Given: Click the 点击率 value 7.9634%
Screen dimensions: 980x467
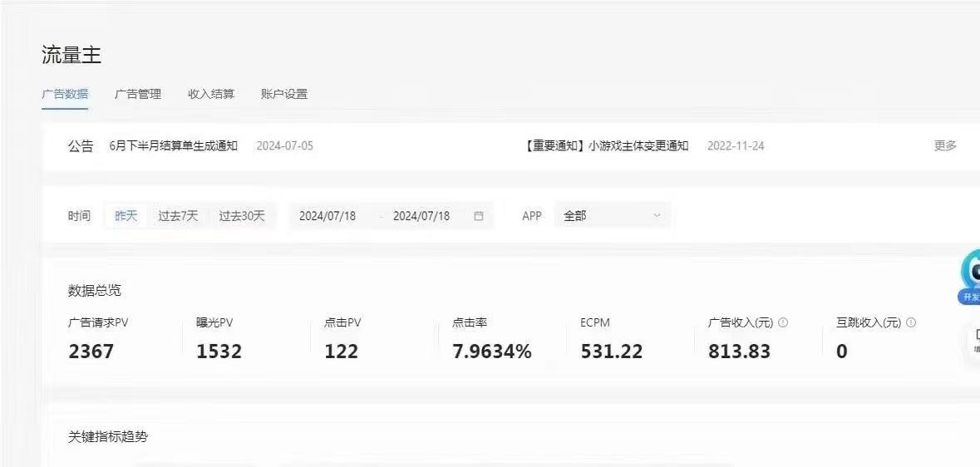Looking at the screenshot, I should tap(492, 351).
